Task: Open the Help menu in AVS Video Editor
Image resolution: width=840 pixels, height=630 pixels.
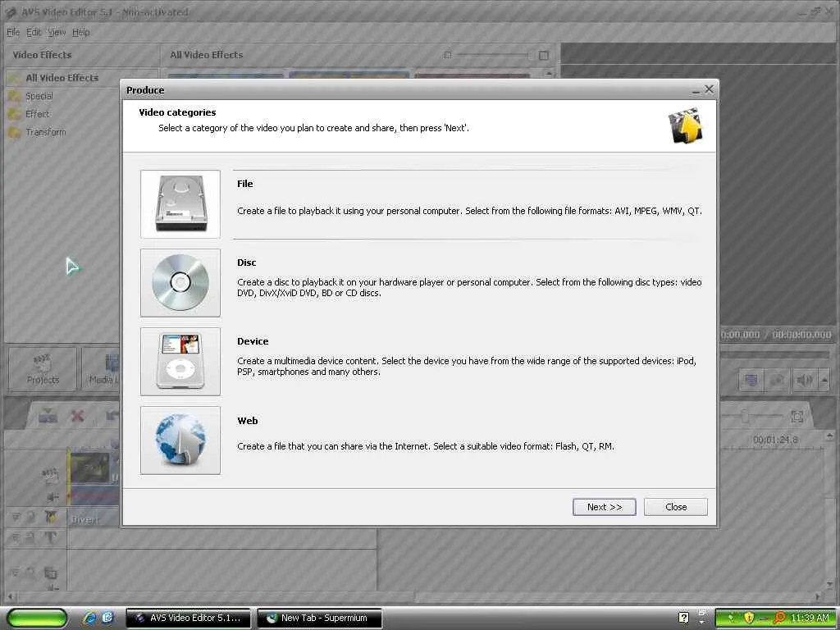Action: 81,32
